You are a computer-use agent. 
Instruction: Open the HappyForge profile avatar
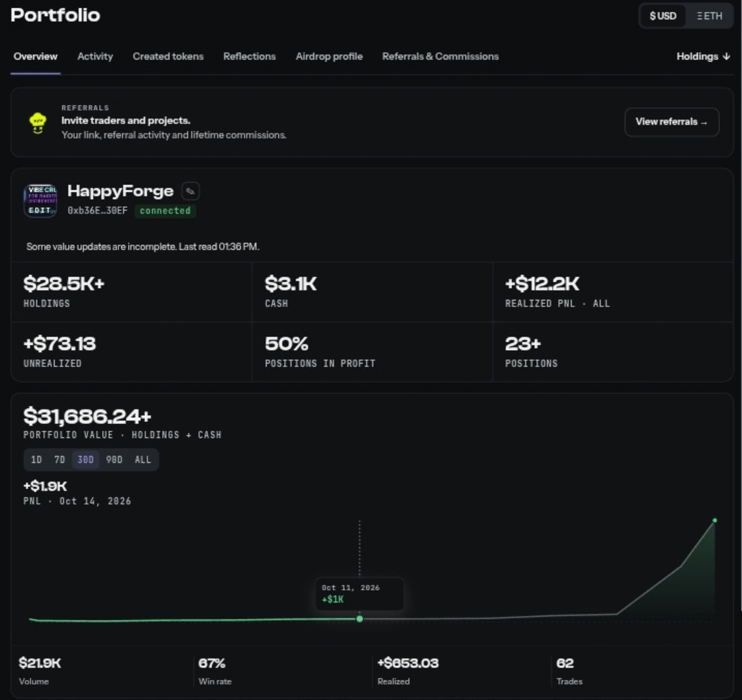(41, 201)
